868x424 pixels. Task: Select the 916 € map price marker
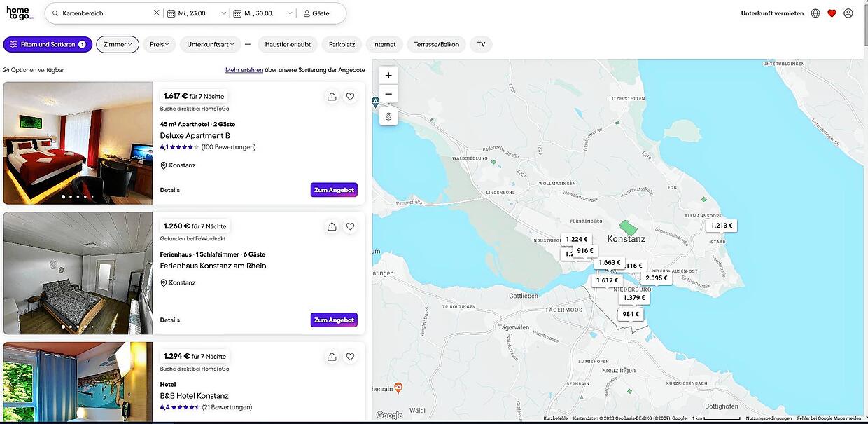tap(585, 250)
